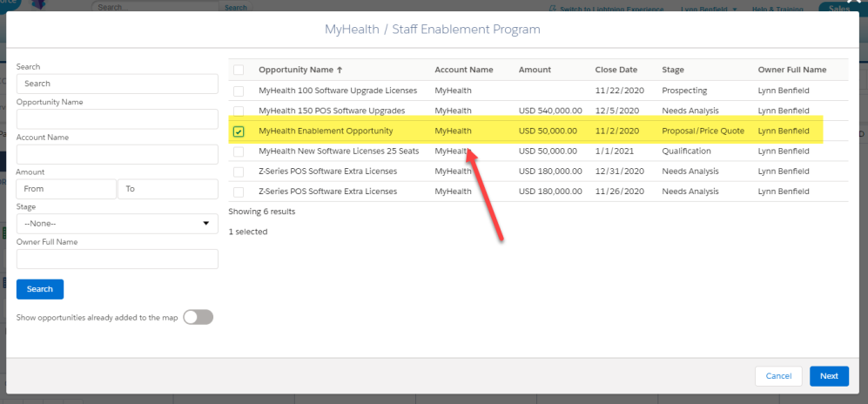
Task: Sort by Close Date column header
Action: point(616,70)
